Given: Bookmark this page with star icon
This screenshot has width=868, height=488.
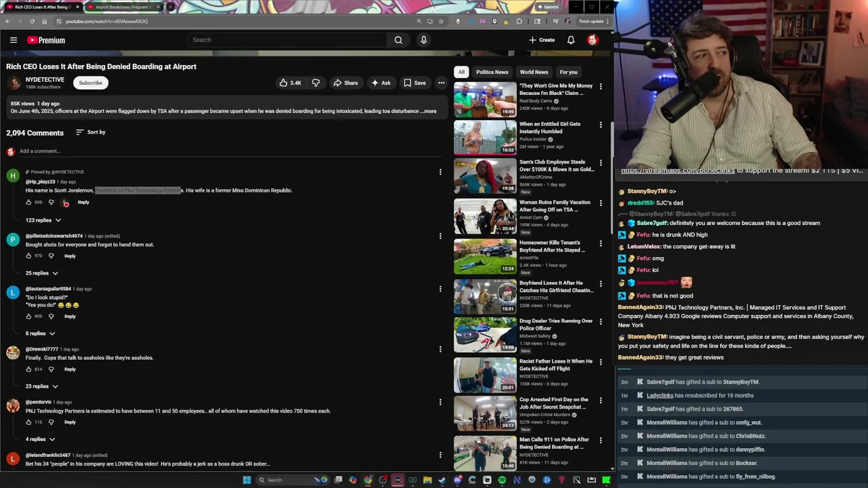Looking at the screenshot, I should click(441, 21).
